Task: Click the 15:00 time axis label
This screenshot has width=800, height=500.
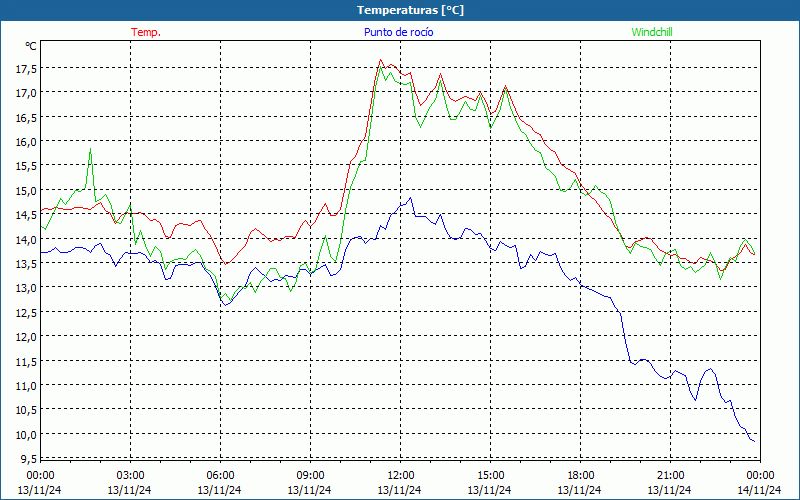Action: pos(491,475)
